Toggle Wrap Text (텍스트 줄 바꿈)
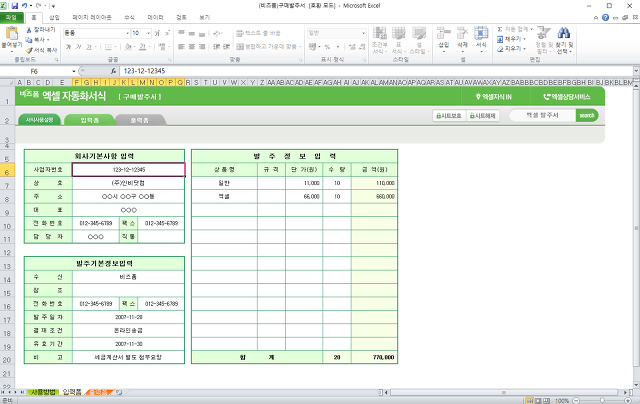The width and height of the screenshot is (640, 404). (x=258, y=33)
